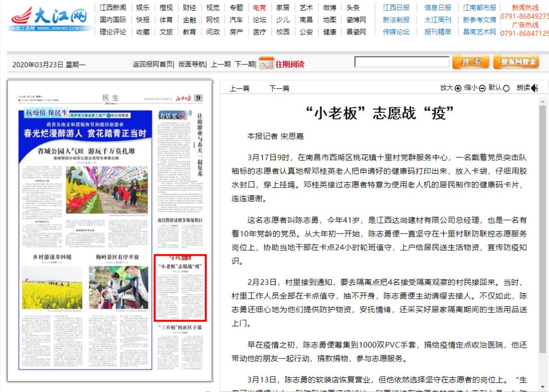The width and height of the screenshot is (549, 392).
Task: Click the 缩小 zoom-out minus icon
Action: (x=482, y=88)
